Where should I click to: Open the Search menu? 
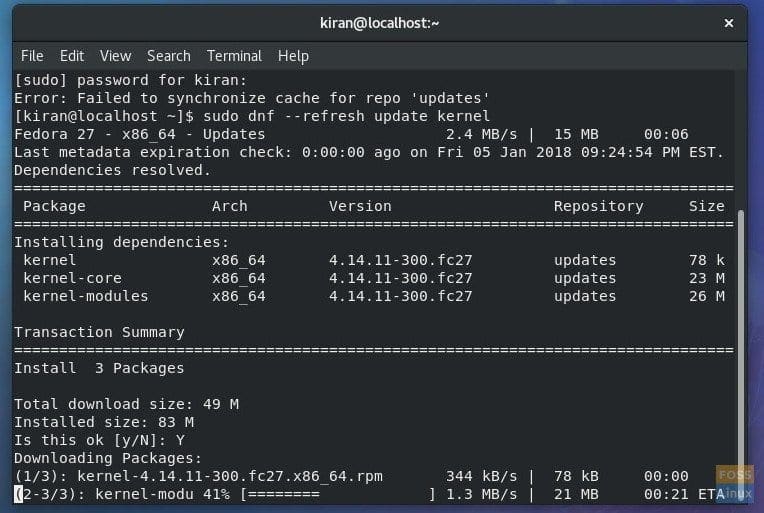pos(169,56)
